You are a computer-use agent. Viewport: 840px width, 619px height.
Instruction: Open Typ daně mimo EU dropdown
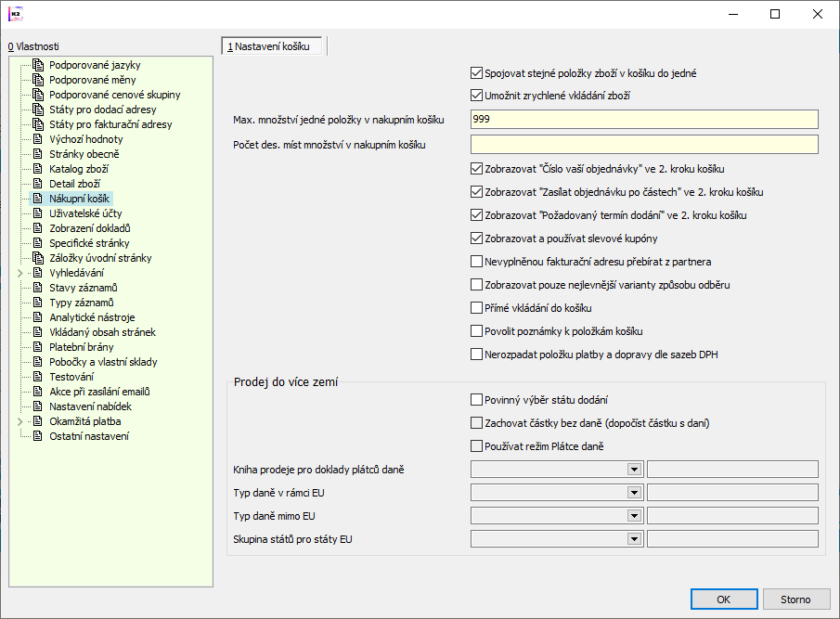tap(634, 516)
